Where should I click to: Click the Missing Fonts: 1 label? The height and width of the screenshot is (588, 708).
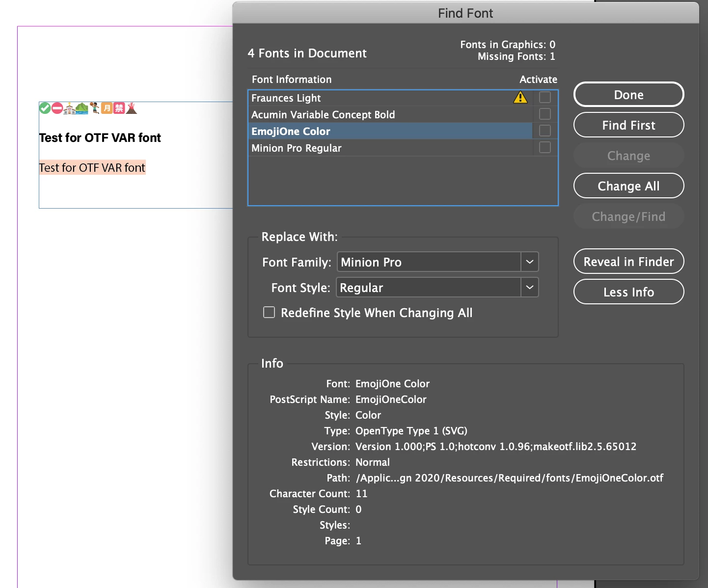pyautogui.click(x=517, y=56)
